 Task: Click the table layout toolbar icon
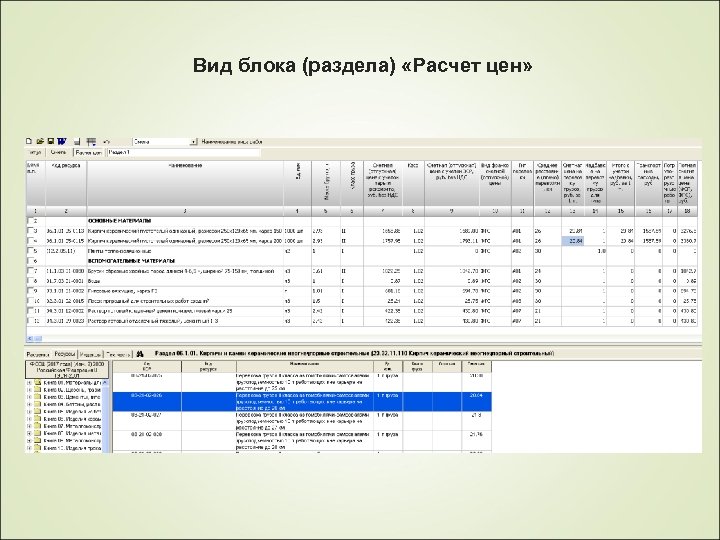(91, 142)
